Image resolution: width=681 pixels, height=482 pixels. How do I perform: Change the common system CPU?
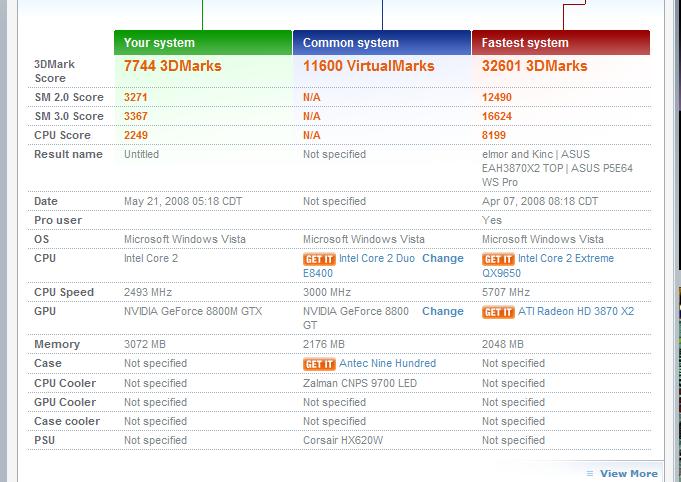point(443,258)
